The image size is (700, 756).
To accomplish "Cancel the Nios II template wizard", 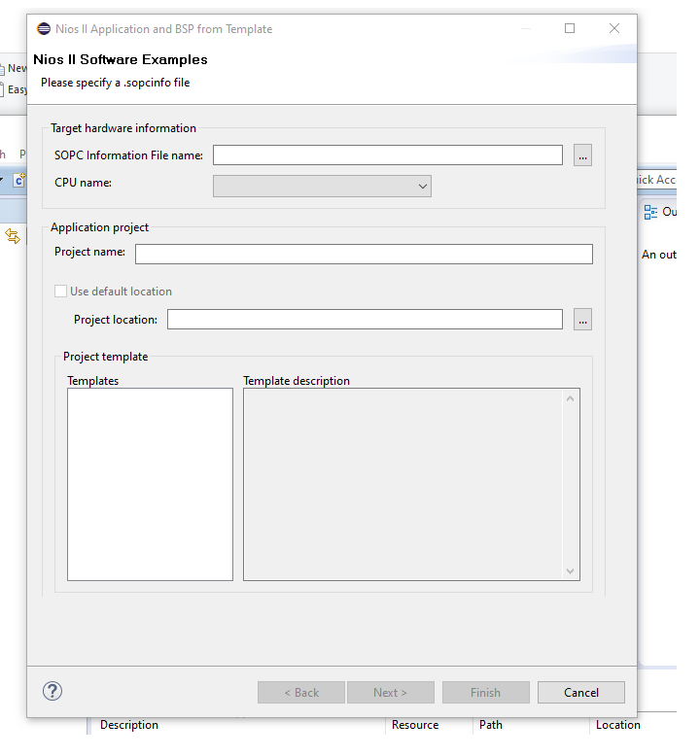I will pos(580,693).
